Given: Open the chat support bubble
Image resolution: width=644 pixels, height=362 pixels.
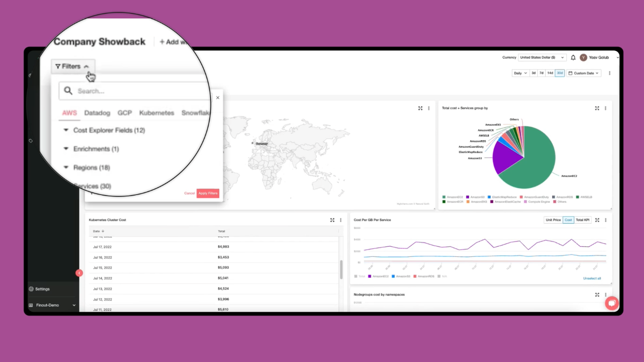Looking at the screenshot, I should tap(612, 303).
